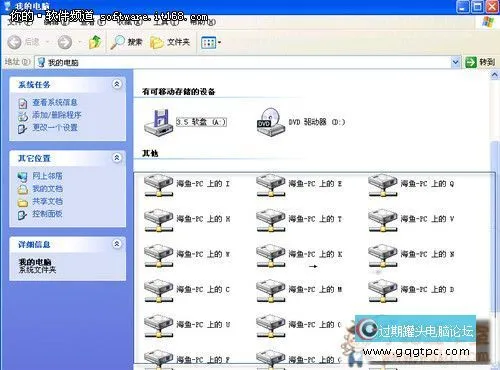Click the vertical scrollbar up arrow

pyautogui.click(x=495, y=75)
